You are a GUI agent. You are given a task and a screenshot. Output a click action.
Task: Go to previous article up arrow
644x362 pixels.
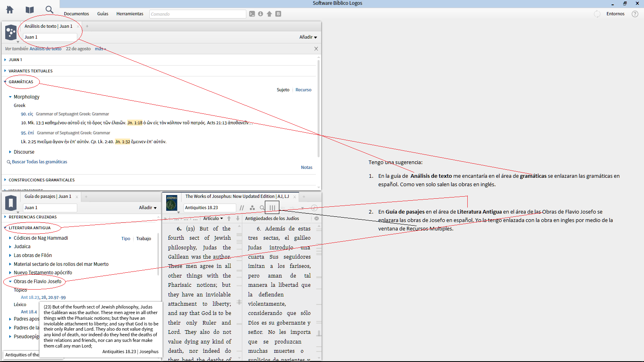(229, 218)
